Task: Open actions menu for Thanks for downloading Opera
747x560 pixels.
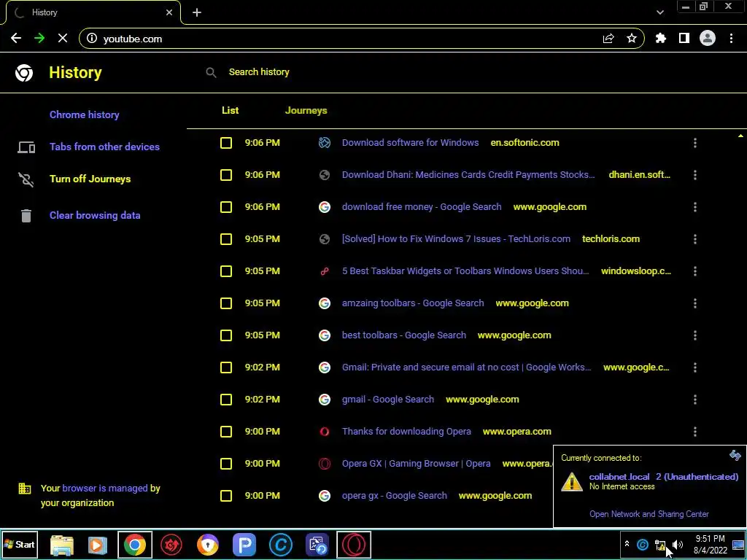Action: [695, 432]
